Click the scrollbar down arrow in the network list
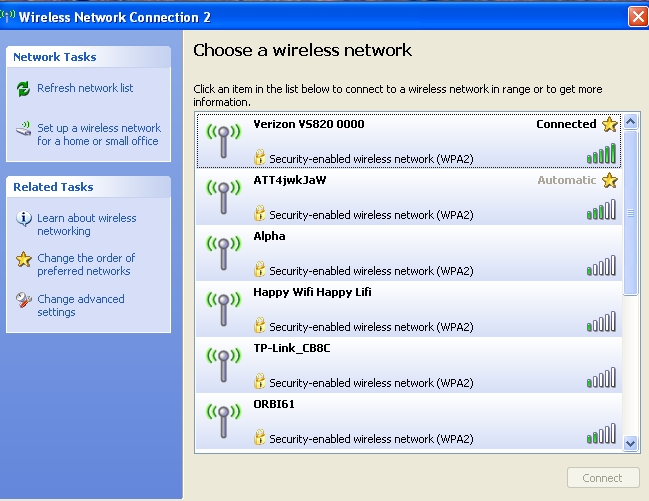Image resolution: width=649 pixels, height=501 pixels. tap(630, 443)
